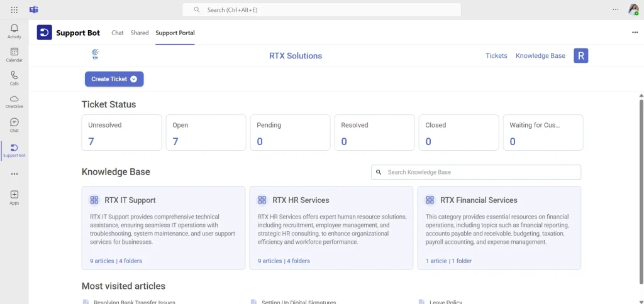Open the Support Bot tab options ellipsis
644x304 pixels.
(x=635, y=33)
